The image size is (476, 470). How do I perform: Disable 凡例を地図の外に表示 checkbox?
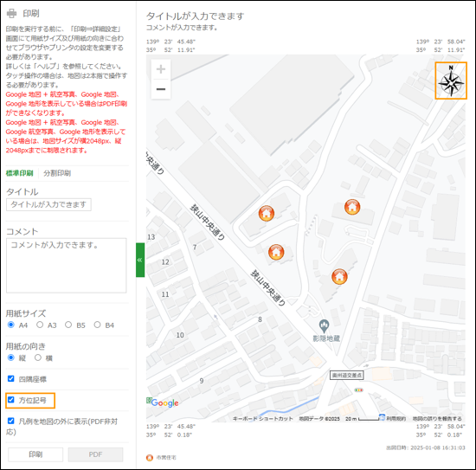click(x=11, y=421)
